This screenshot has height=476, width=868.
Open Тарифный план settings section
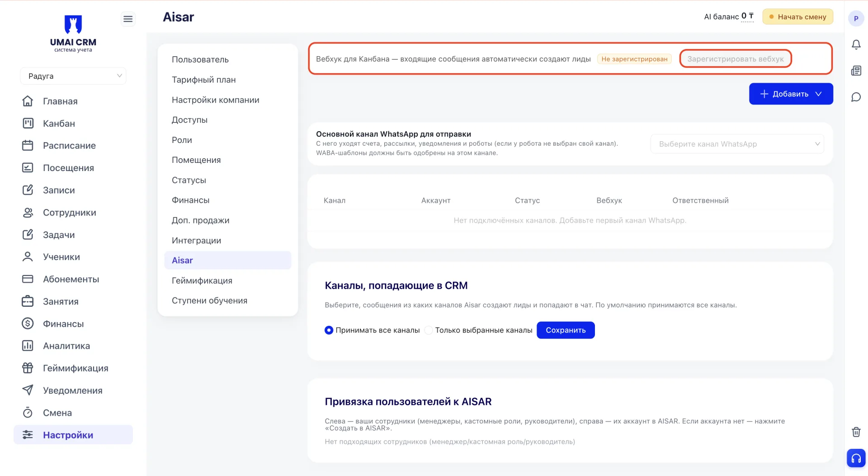[203, 80]
